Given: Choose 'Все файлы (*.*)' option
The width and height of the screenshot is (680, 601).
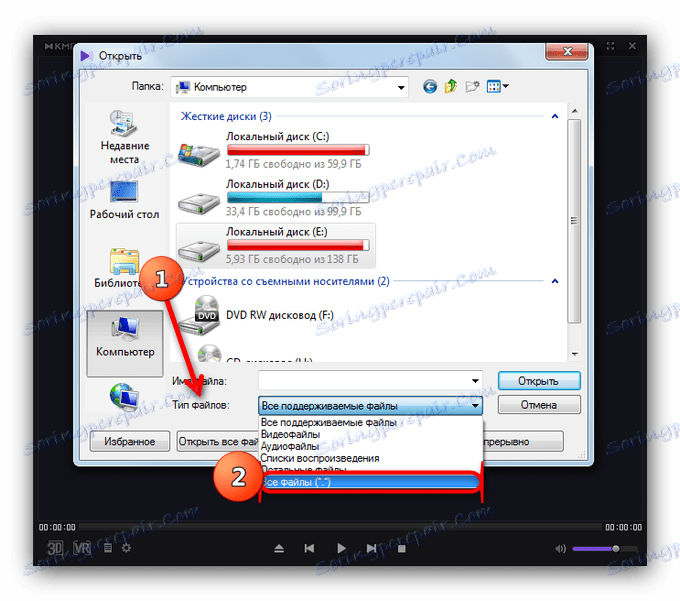Looking at the screenshot, I should pyautogui.click(x=371, y=482).
